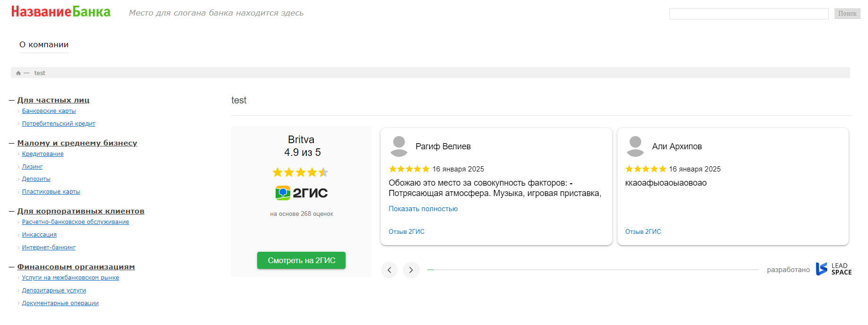This screenshot has height=325, width=868.
Task: Open the Лизинг link
Action: 32,167
